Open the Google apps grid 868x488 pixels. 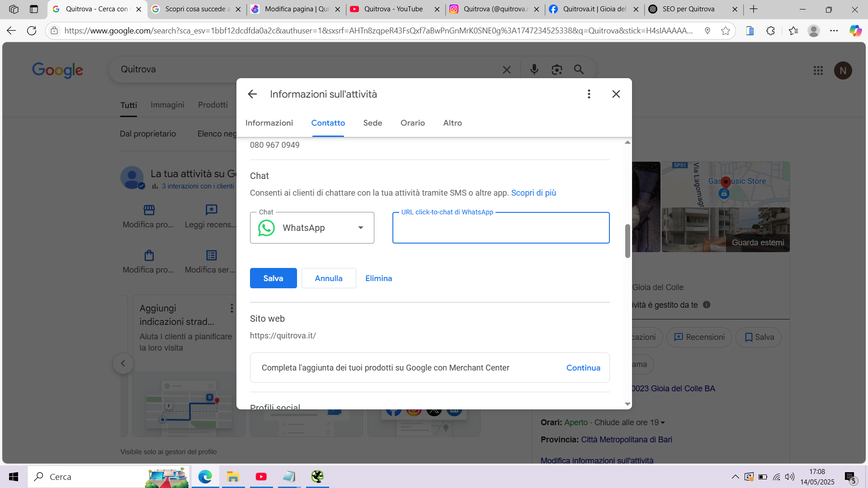click(x=818, y=70)
